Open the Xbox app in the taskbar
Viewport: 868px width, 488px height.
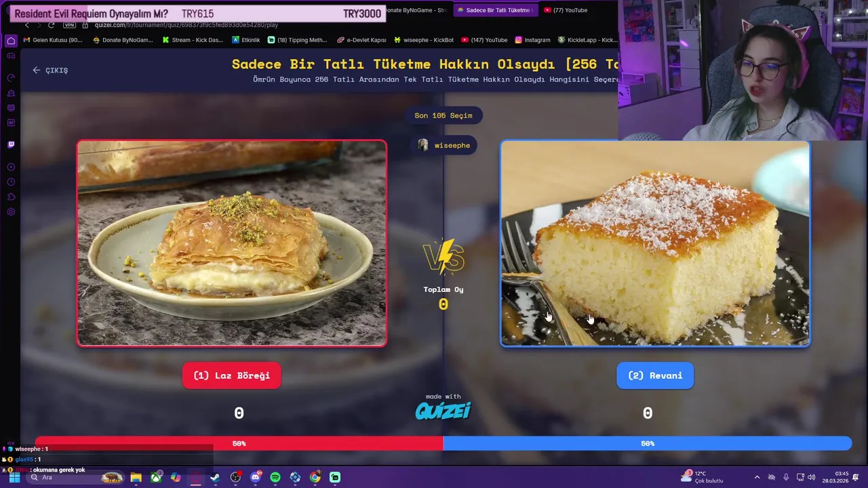[156, 477]
